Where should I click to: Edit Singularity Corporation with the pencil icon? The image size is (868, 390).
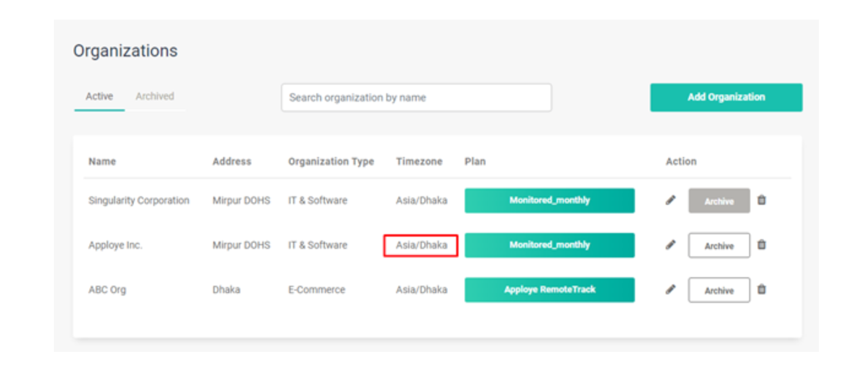click(671, 200)
